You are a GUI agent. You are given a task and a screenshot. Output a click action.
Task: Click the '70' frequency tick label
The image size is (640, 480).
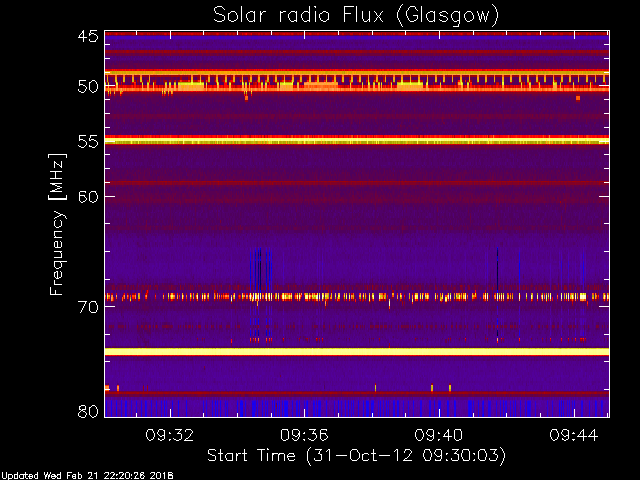tap(88, 307)
